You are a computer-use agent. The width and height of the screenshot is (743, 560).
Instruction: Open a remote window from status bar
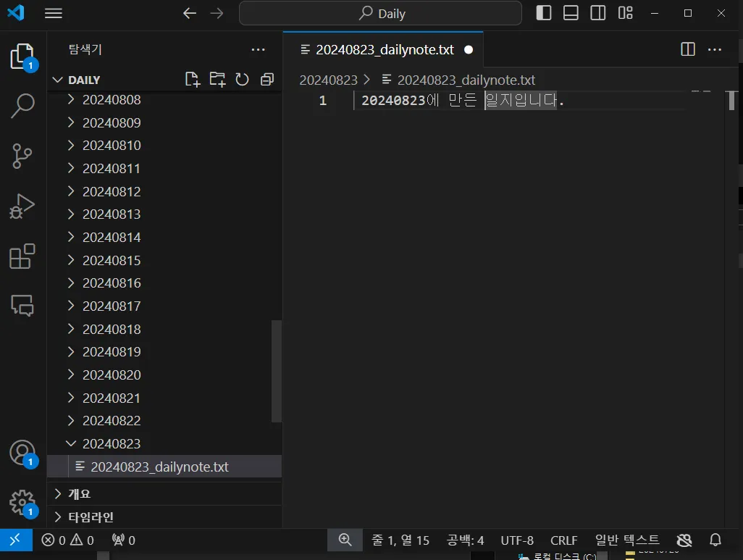click(16, 540)
